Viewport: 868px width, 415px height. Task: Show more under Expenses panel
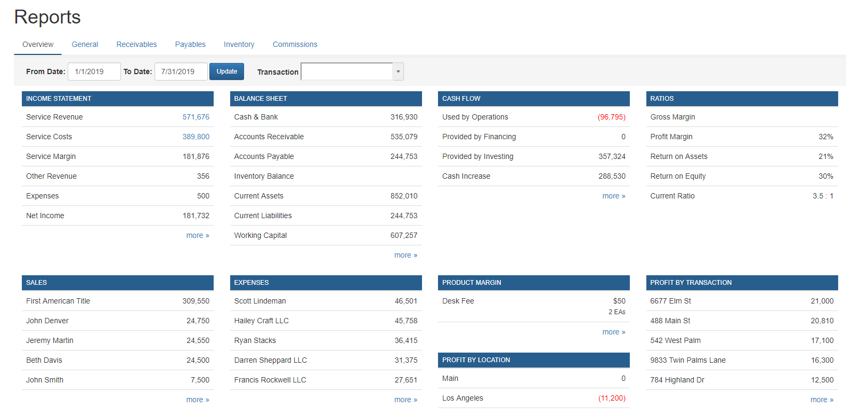pyautogui.click(x=405, y=400)
